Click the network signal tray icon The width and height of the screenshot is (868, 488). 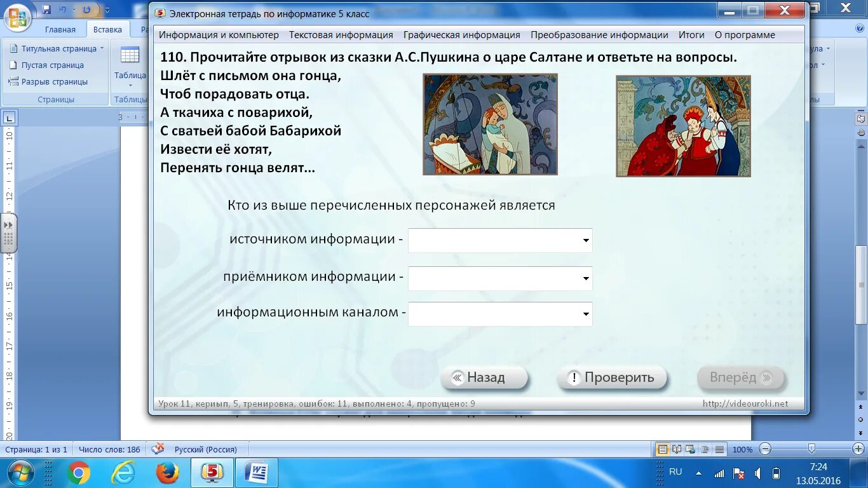(x=719, y=473)
